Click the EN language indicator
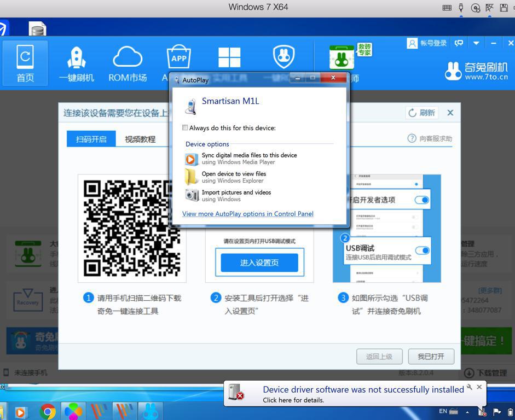Screen dimensions: 515x420 coord(443,411)
